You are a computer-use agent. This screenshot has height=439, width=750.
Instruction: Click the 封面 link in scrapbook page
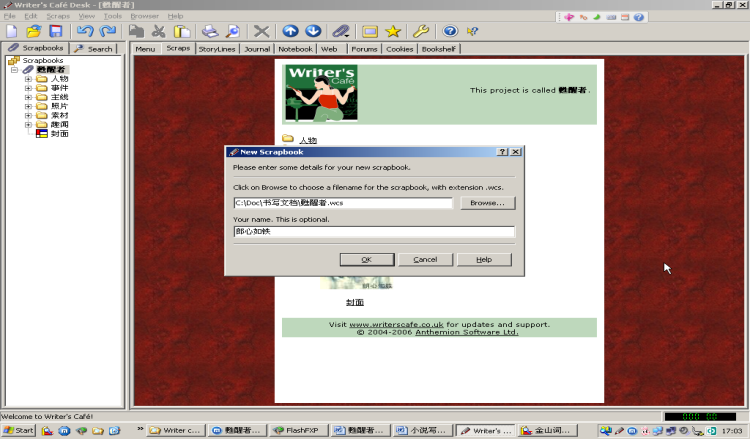(355, 302)
